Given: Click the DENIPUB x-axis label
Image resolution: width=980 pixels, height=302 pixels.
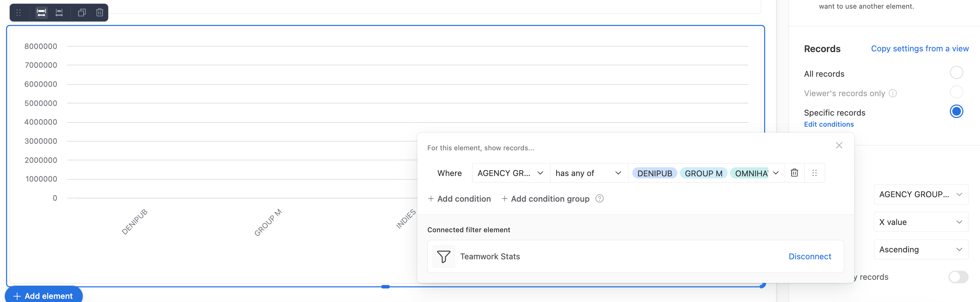Looking at the screenshot, I should click(134, 222).
